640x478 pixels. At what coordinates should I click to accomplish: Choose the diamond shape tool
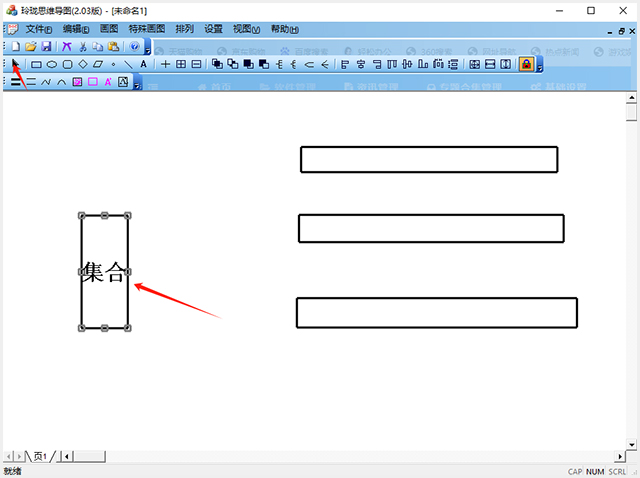click(82, 64)
